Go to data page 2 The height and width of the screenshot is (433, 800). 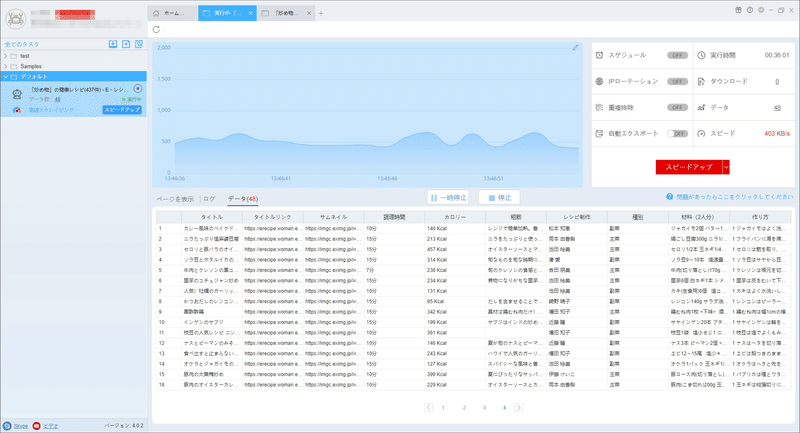(464, 407)
